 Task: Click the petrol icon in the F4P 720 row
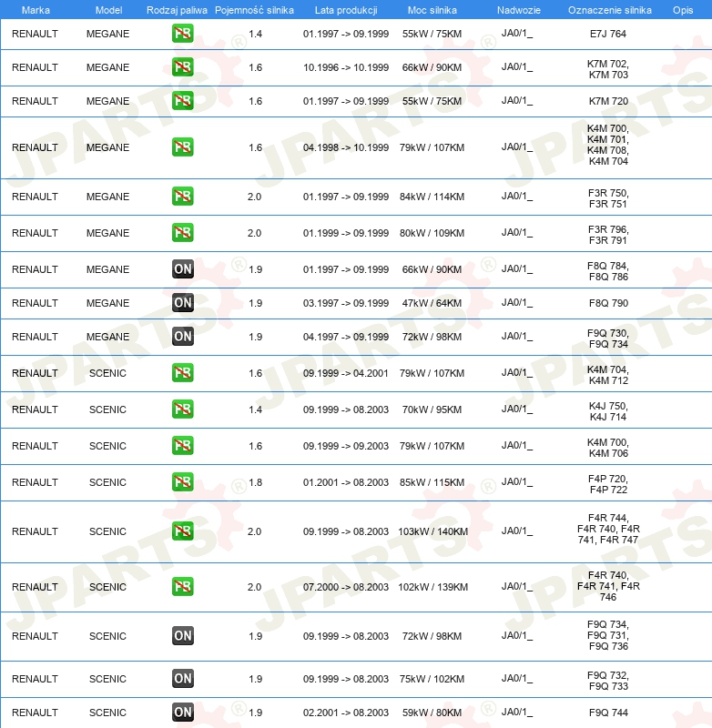[182, 482]
